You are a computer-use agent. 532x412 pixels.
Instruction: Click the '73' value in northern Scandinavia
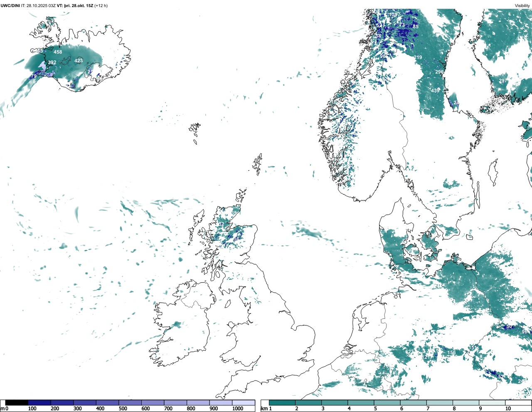402,25
